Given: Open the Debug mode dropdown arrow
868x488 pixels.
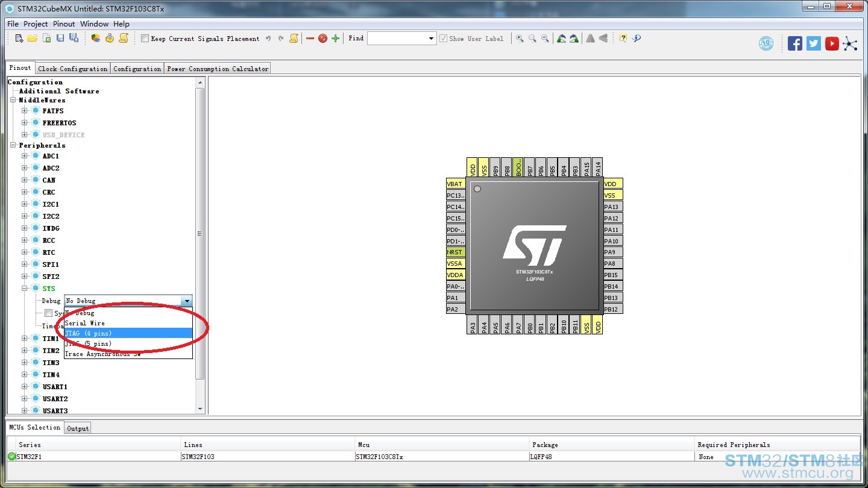Looking at the screenshot, I should click(x=187, y=301).
